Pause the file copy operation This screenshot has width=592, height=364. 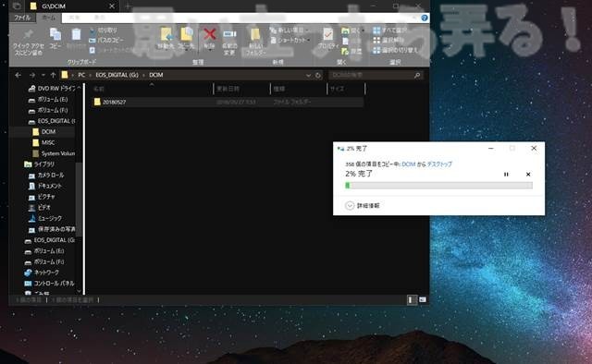[506, 175]
